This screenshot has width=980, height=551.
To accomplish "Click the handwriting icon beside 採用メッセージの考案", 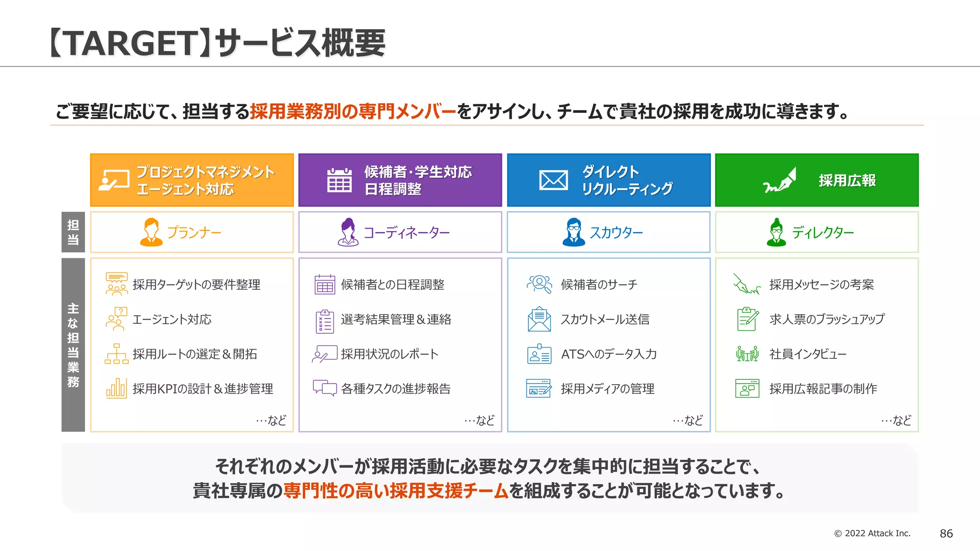I will (747, 284).
